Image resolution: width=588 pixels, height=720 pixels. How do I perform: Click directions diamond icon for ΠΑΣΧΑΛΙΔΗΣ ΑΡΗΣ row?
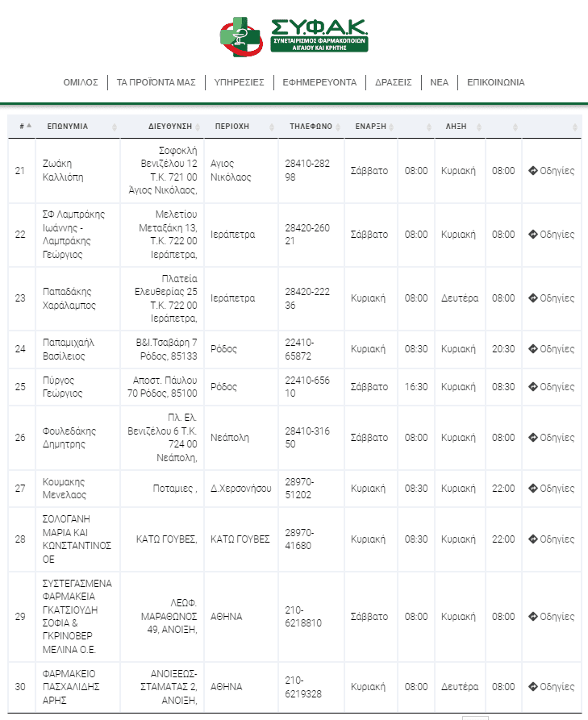533,687
